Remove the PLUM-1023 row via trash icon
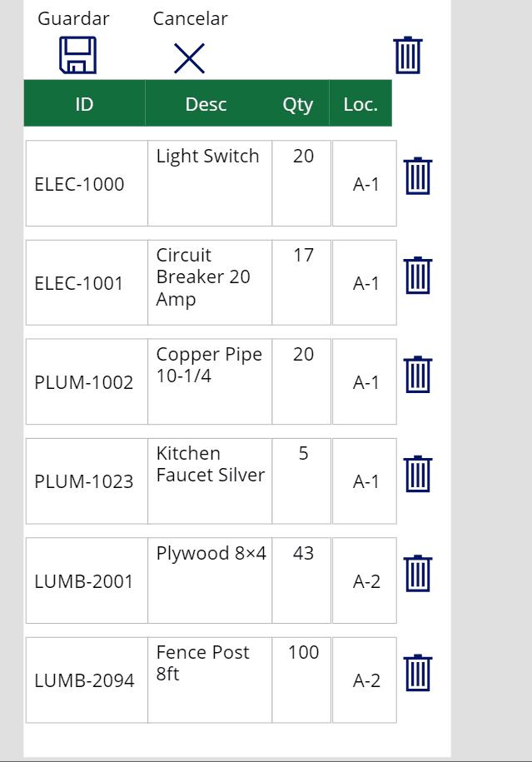532x762 pixels. pyautogui.click(x=418, y=474)
